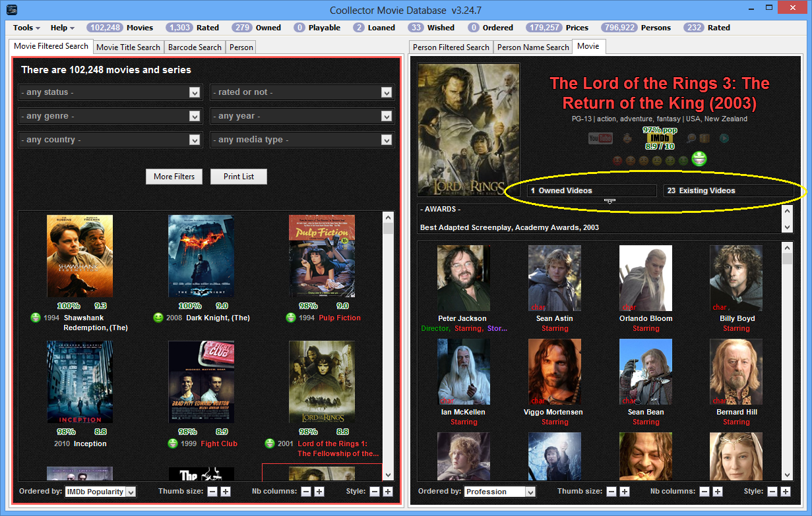
Task: Click the magnifier search icon beside IMDb
Action: [x=691, y=138]
